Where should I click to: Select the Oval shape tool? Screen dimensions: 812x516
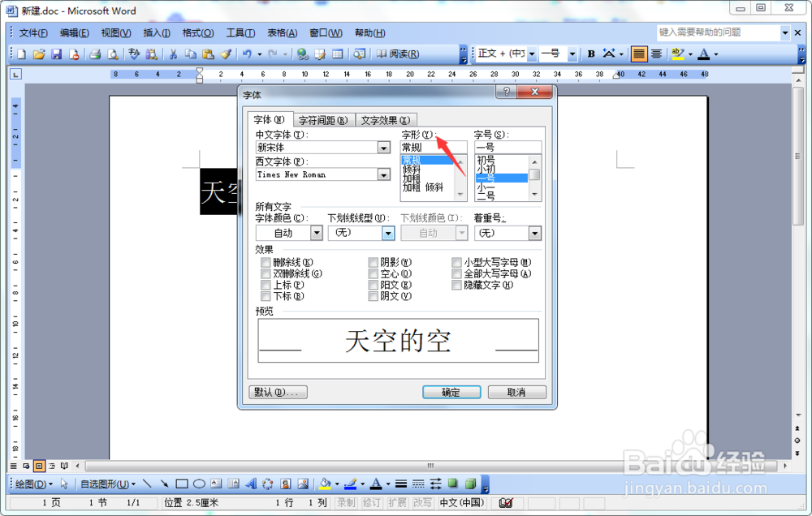pos(200,484)
